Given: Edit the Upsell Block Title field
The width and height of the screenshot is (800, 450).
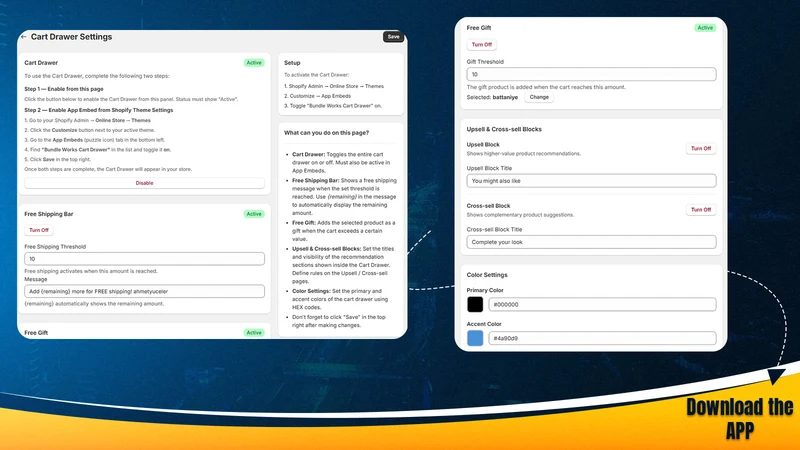Looking at the screenshot, I should pyautogui.click(x=591, y=181).
